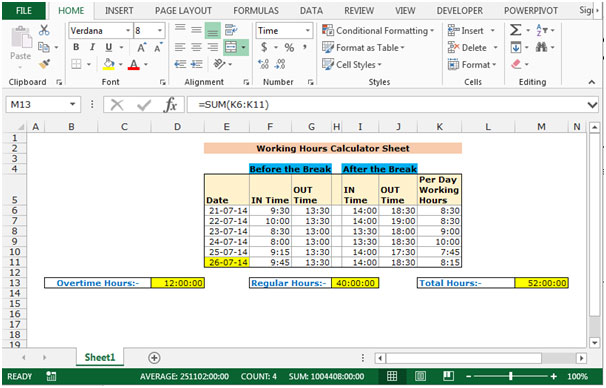Click the zoom slider handle
The width and height of the screenshot is (606, 388).
(511, 376)
